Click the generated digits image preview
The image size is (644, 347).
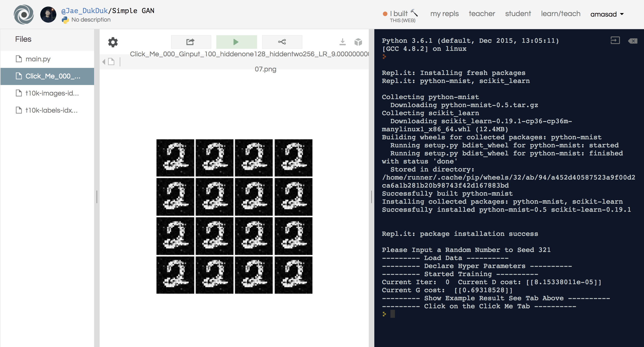click(234, 216)
